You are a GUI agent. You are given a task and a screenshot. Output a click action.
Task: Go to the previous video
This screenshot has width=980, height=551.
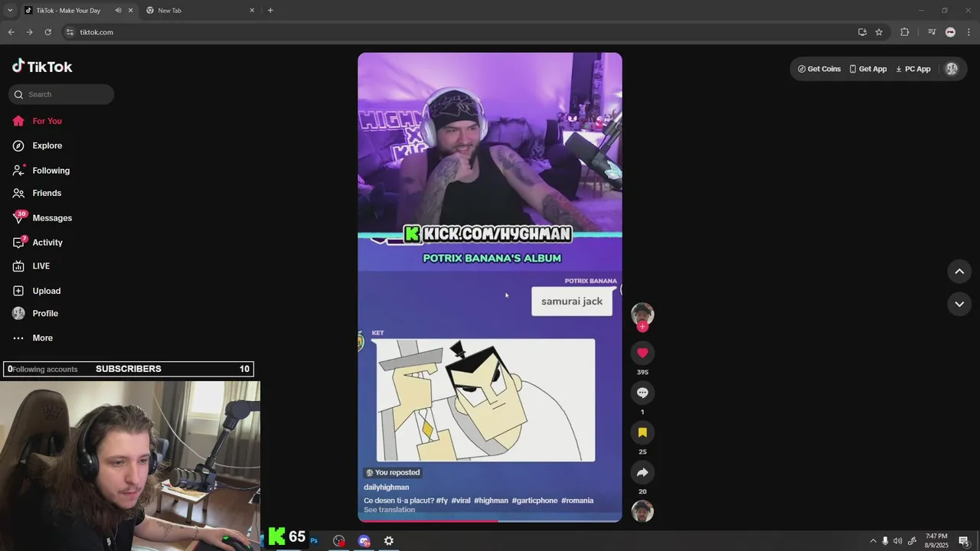pos(959,272)
